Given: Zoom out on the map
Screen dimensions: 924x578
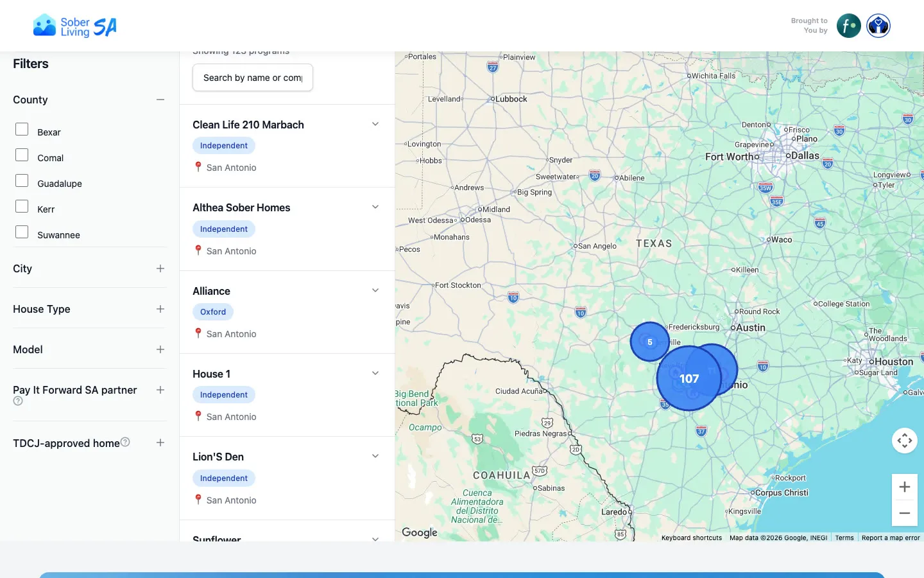Looking at the screenshot, I should click(x=904, y=513).
